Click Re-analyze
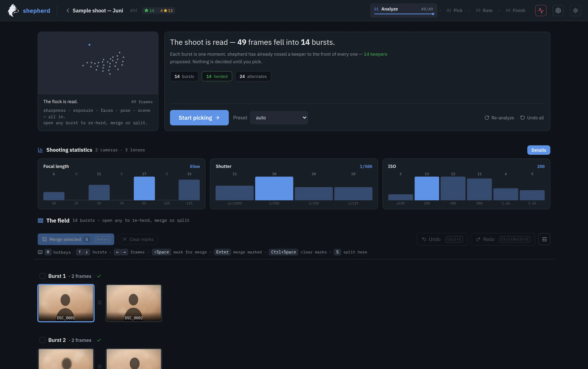Image resolution: width=588 pixels, height=369 pixels. click(499, 118)
